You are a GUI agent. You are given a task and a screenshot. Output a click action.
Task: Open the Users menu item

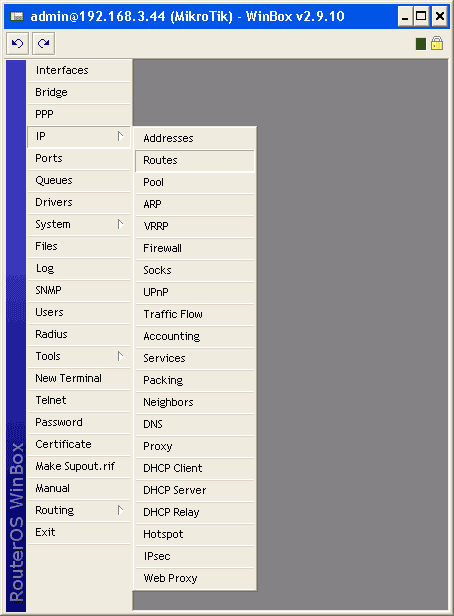(x=79, y=312)
